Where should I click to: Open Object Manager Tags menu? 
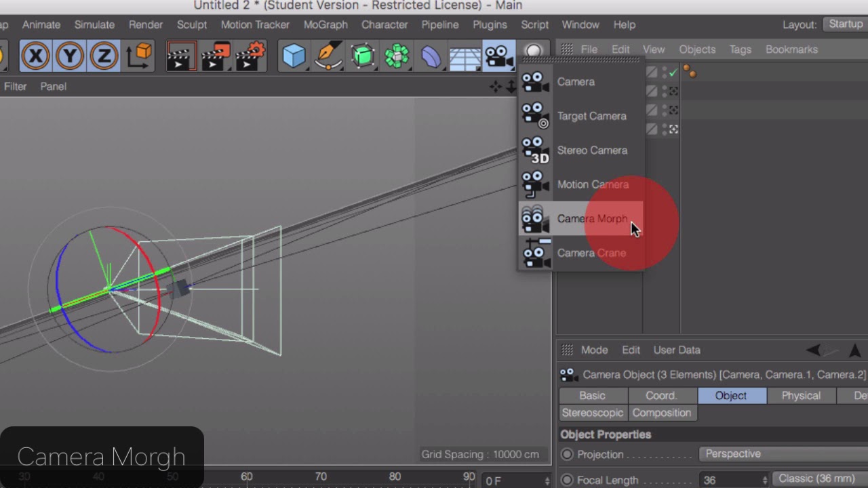coord(740,49)
